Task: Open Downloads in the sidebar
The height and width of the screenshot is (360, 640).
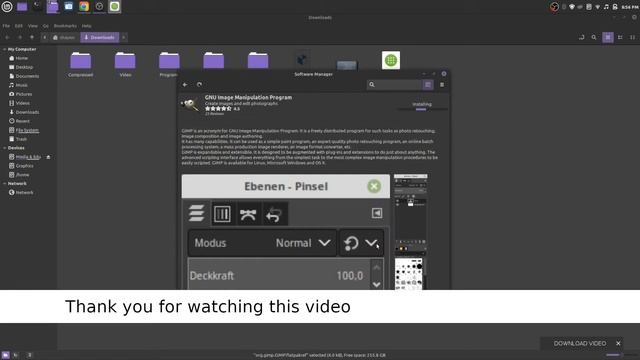Action: pos(24,112)
